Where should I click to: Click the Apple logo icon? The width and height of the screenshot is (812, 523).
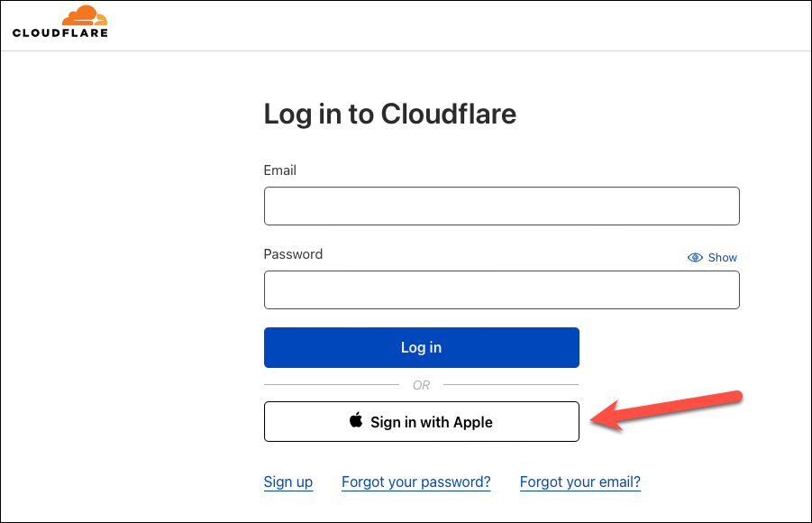click(x=356, y=420)
